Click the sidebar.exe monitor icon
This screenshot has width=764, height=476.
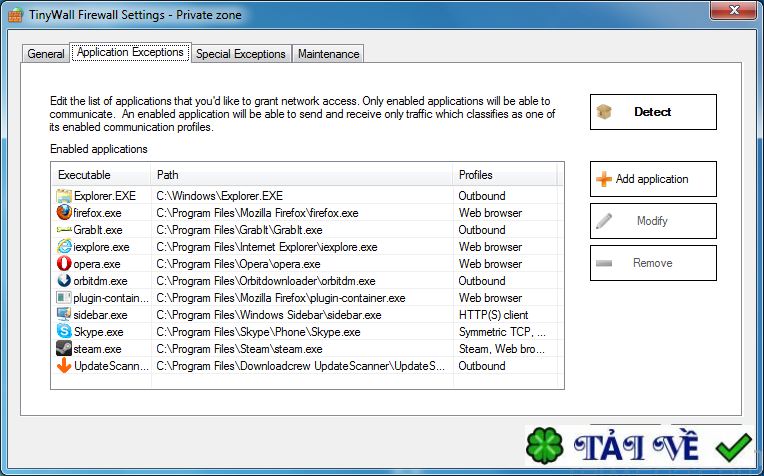pyautogui.click(x=64, y=314)
